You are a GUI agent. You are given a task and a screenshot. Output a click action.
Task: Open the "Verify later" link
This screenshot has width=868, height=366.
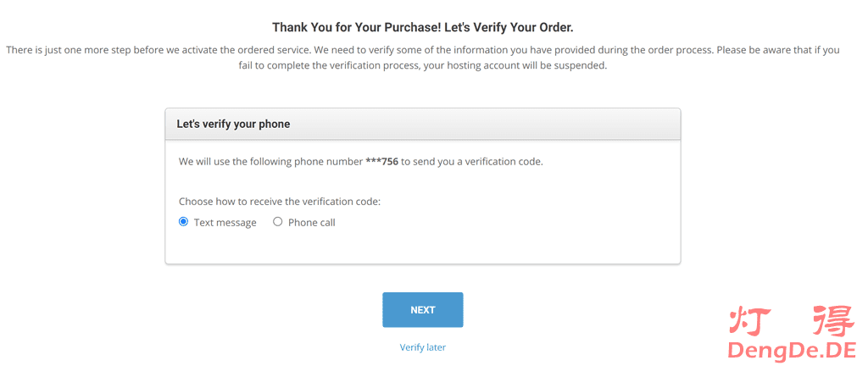click(x=422, y=347)
